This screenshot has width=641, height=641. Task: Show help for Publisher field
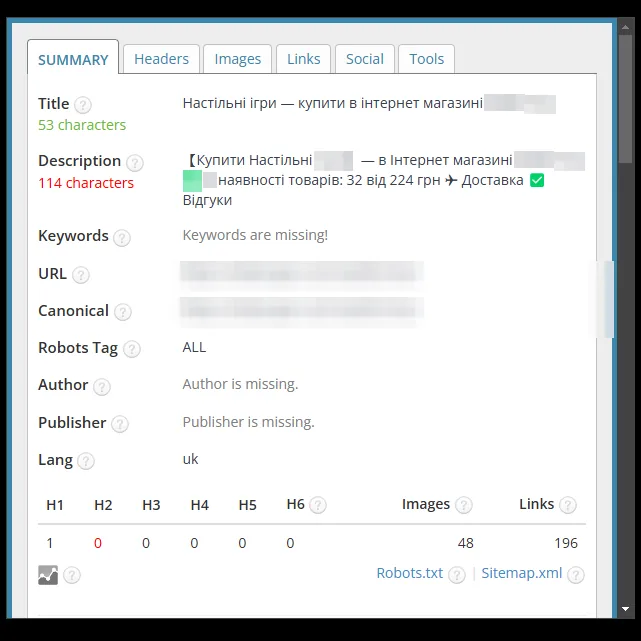pyautogui.click(x=120, y=424)
